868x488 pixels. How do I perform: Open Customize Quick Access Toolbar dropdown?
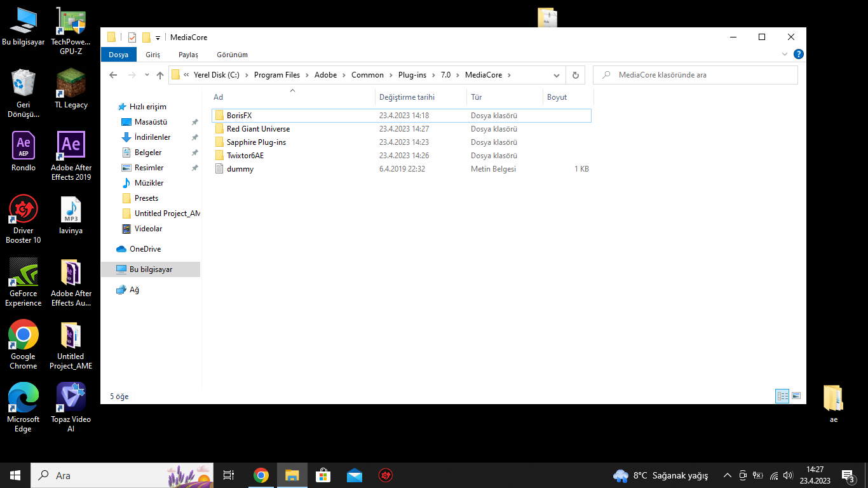click(158, 38)
